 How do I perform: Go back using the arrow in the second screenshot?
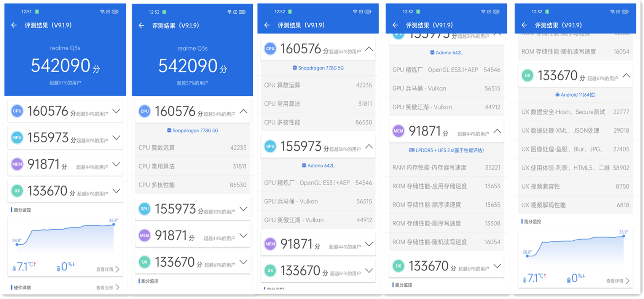tap(142, 25)
